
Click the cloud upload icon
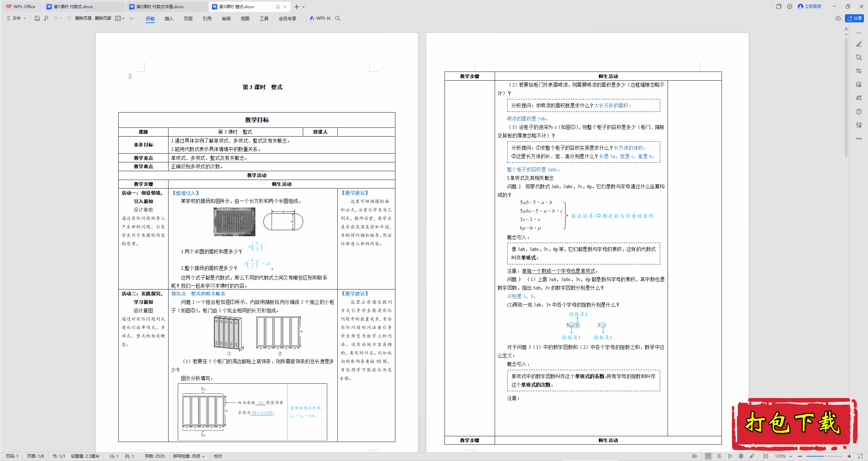pyautogui.click(x=838, y=18)
